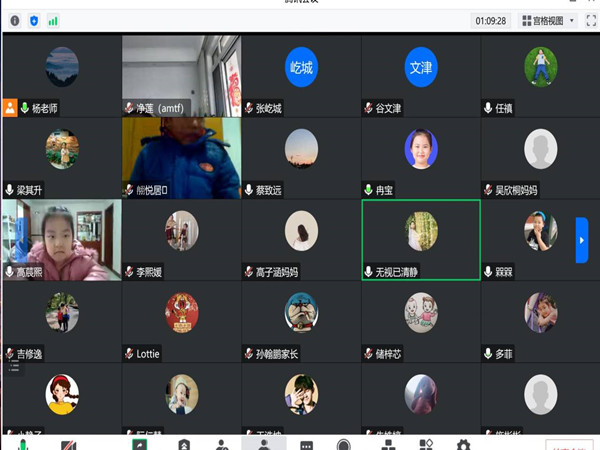Go to next page of participants
The width and height of the screenshot is (600, 450).
(x=582, y=240)
